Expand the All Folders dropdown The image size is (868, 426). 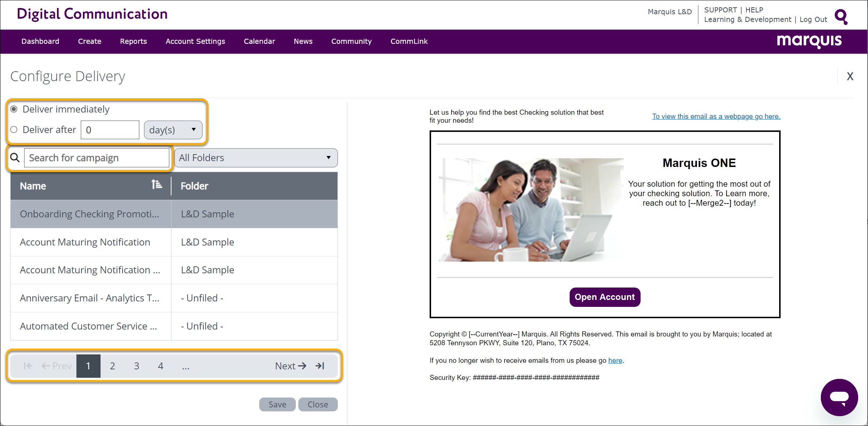[x=256, y=158]
